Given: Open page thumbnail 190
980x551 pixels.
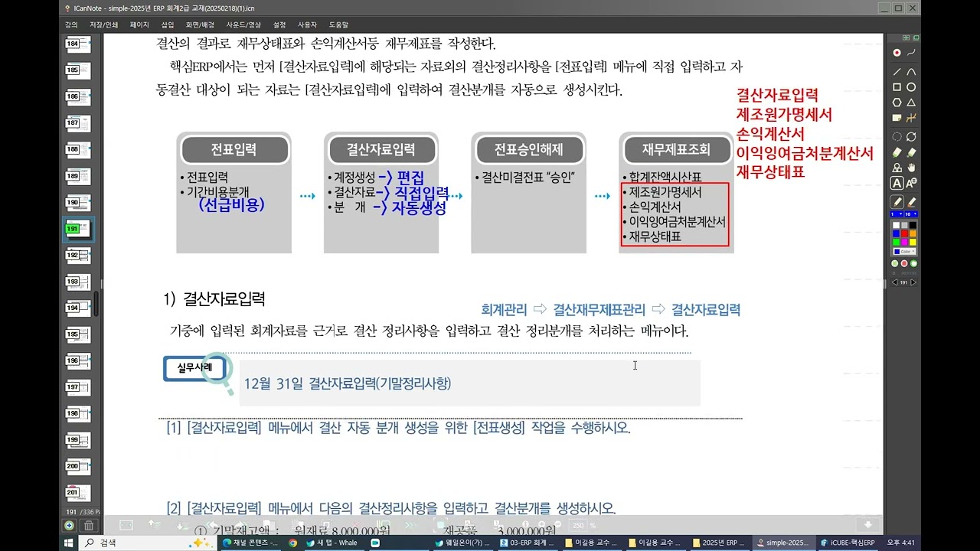Looking at the screenshot, I should [78, 202].
